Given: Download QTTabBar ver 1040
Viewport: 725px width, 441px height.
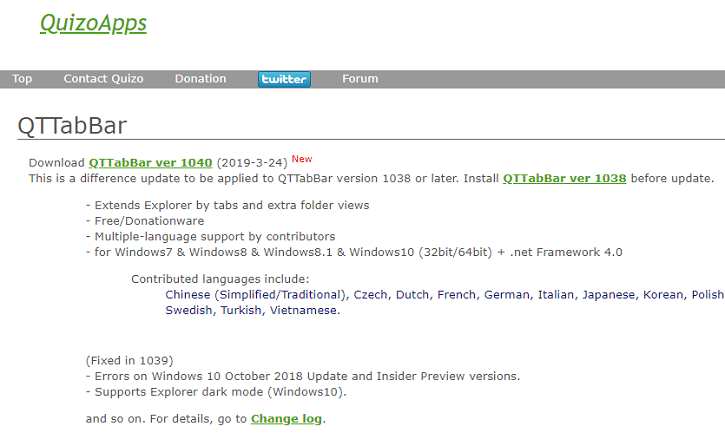Looking at the screenshot, I should 150,163.
